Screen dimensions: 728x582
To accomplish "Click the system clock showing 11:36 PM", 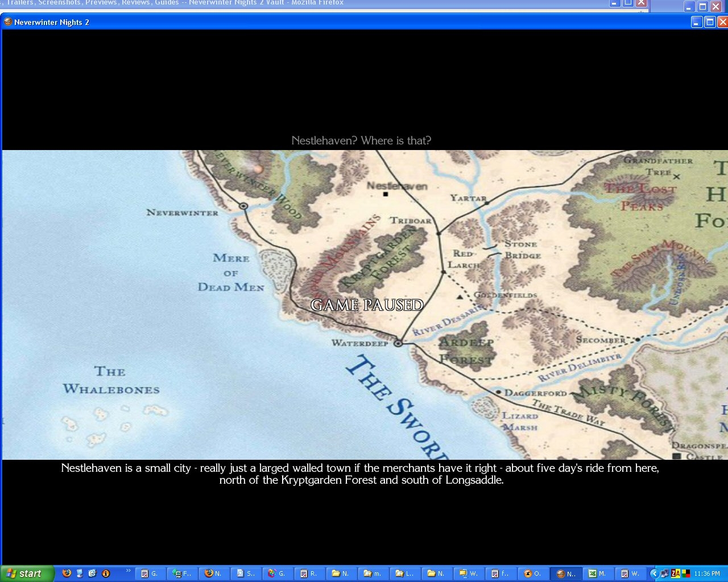I will point(707,573).
